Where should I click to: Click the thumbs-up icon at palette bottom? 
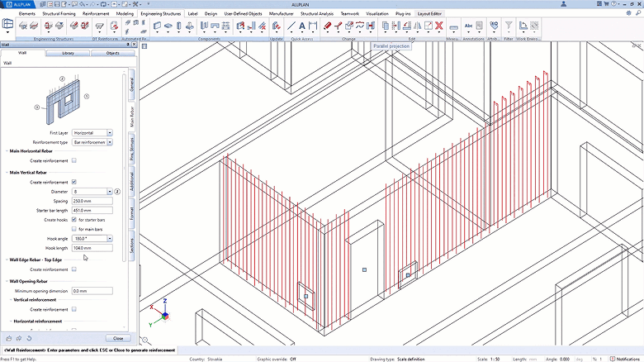click(8, 338)
